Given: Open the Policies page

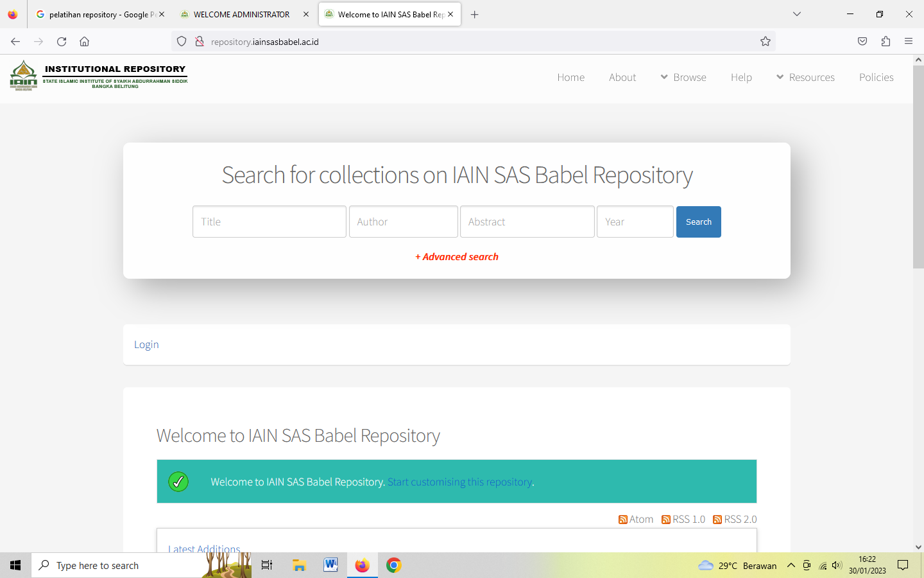Looking at the screenshot, I should (x=877, y=77).
